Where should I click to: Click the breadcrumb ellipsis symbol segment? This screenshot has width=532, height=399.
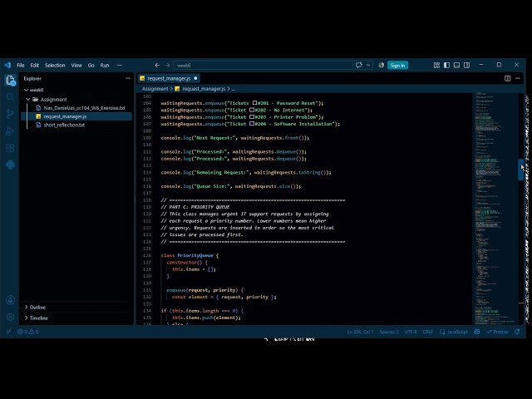tap(234, 89)
